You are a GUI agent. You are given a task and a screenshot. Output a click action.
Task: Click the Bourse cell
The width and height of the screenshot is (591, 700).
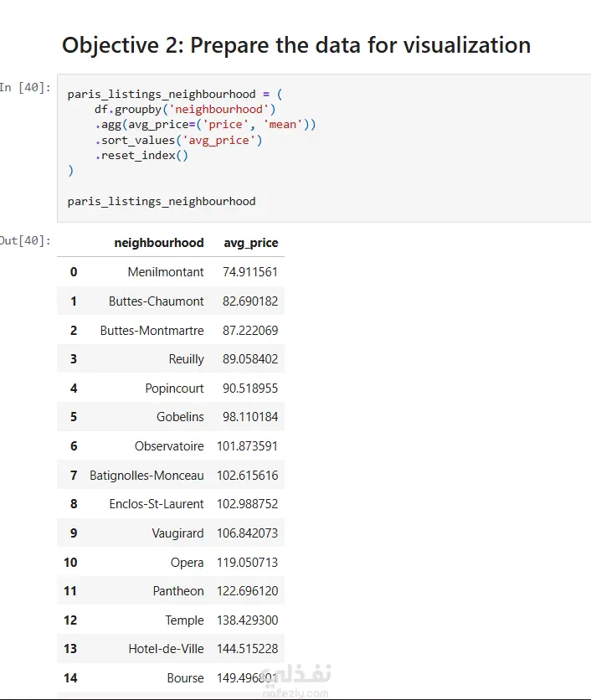point(185,678)
